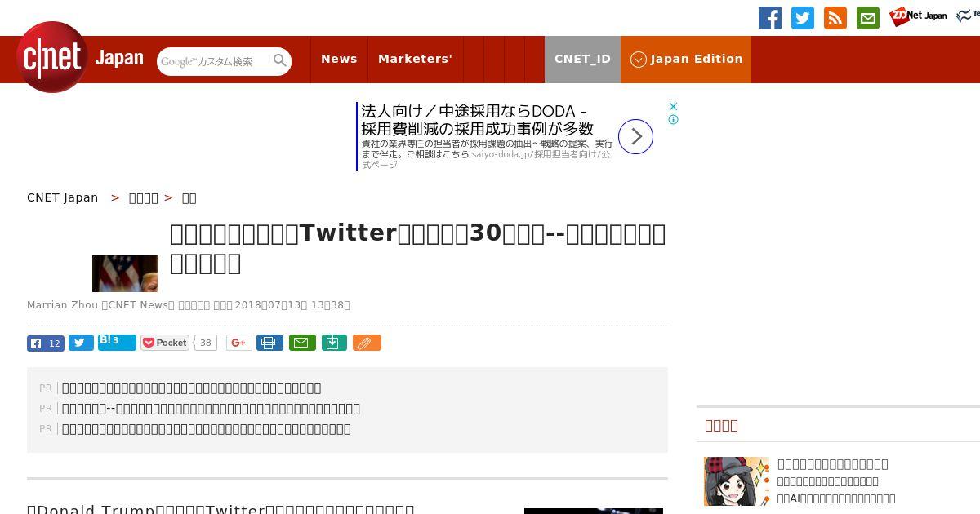980x514 pixels.
Task: Click the anime girl thumbnail in sidebar
Action: click(737, 481)
